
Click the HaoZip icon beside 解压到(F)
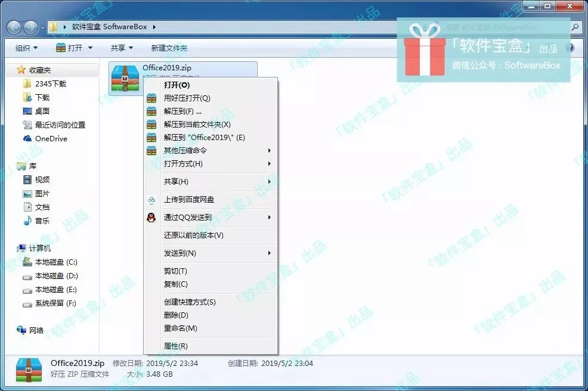click(x=151, y=111)
